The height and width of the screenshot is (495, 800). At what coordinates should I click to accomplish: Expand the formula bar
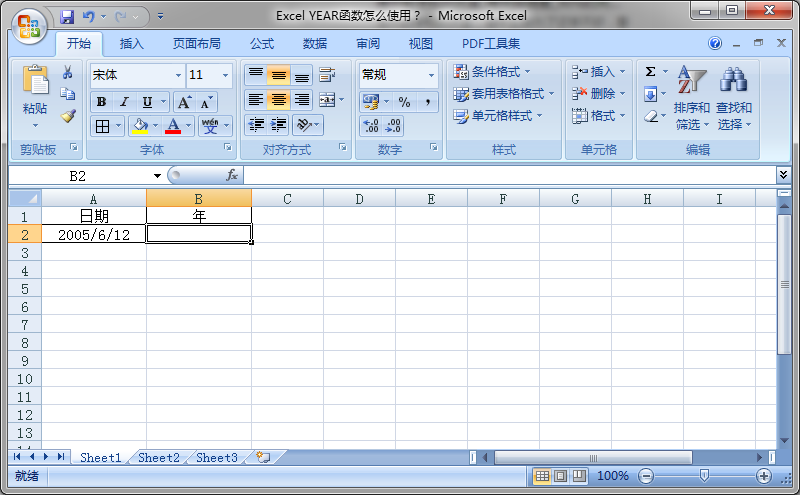pos(783,175)
